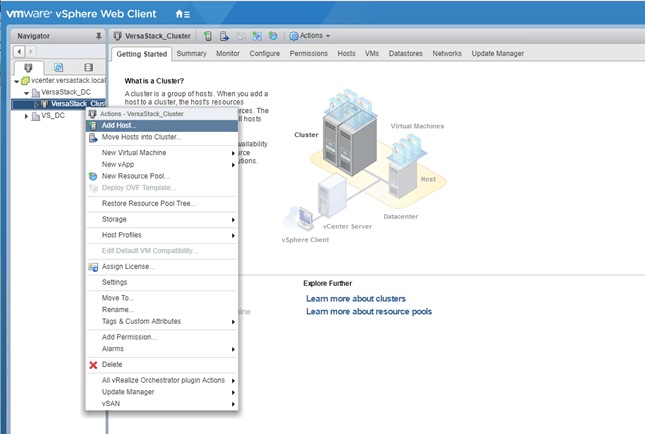The width and height of the screenshot is (645, 434).
Task: Expand the Host Profiles submenu
Action: (233, 236)
